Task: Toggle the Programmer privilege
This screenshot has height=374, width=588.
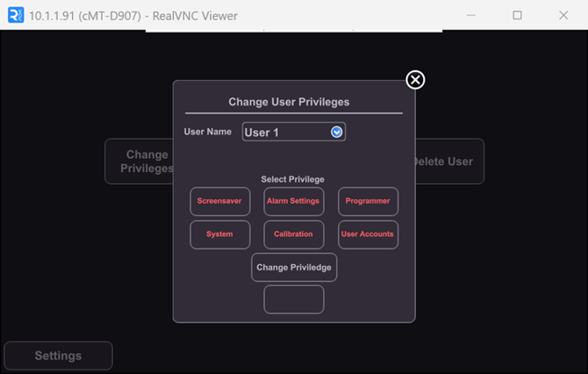Action: click(x=368, y=201)
